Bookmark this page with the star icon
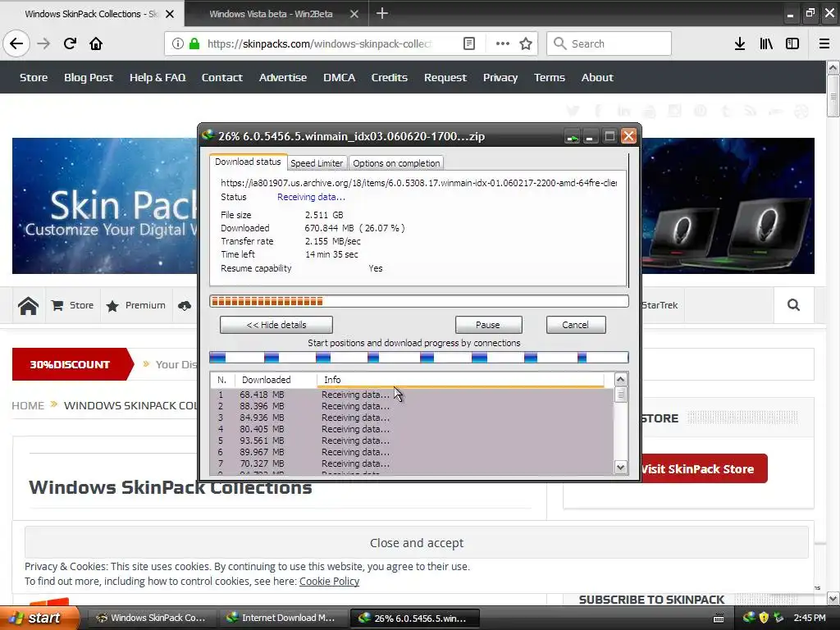Screen dimensions: 840x630 tap(526, 43)
